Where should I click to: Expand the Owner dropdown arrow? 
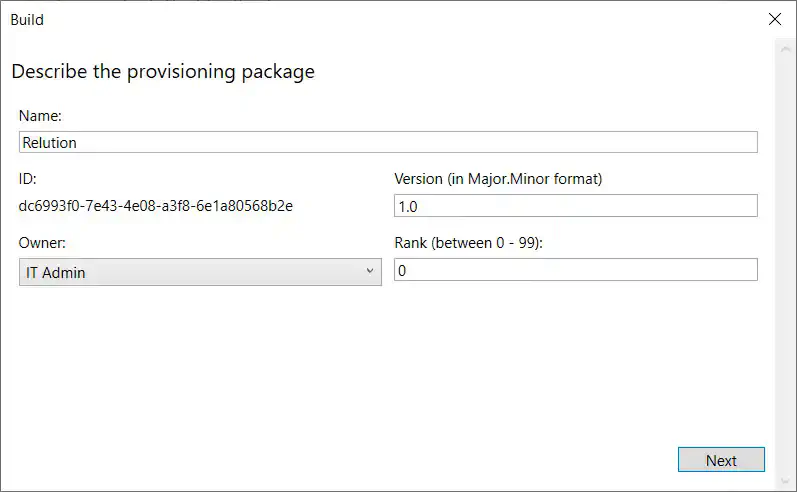pyautogui.click(x=369, y=271)
